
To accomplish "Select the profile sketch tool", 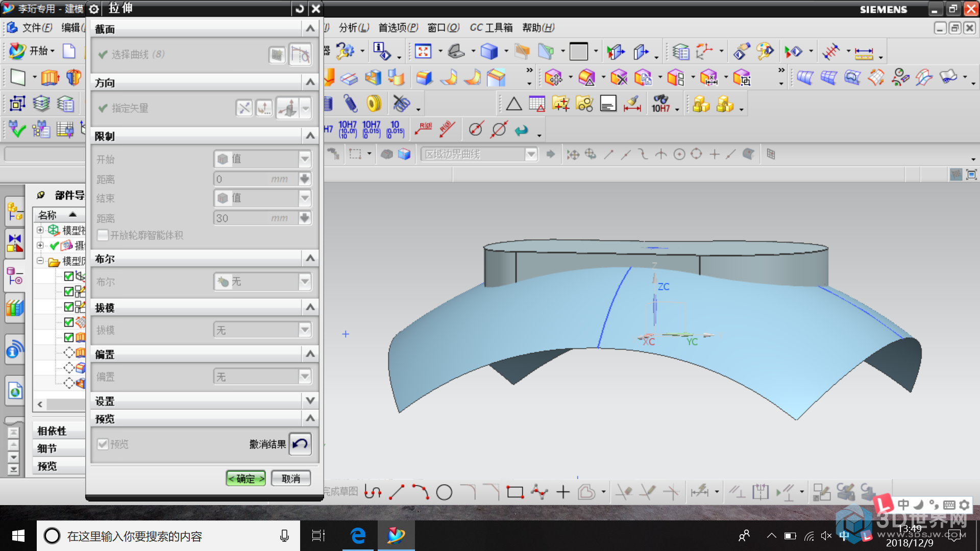I will click(373, 492).
